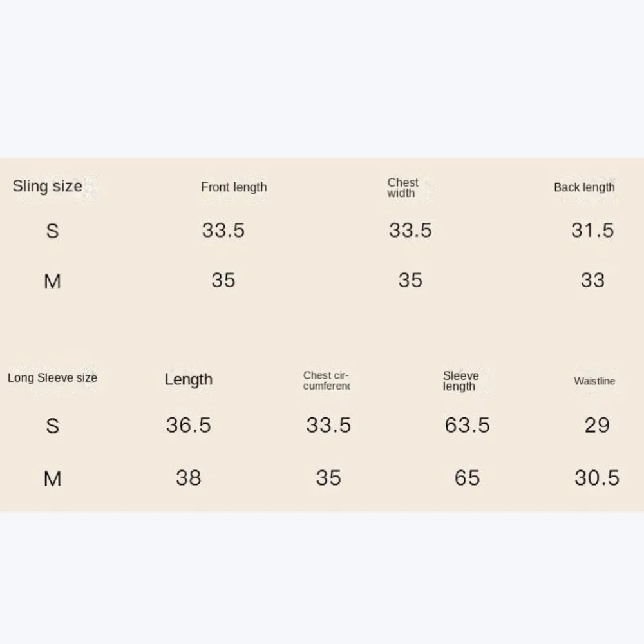Click the 'Chest width' column header
This screenshot has width=644, height=644.
(x=402, y=187)
